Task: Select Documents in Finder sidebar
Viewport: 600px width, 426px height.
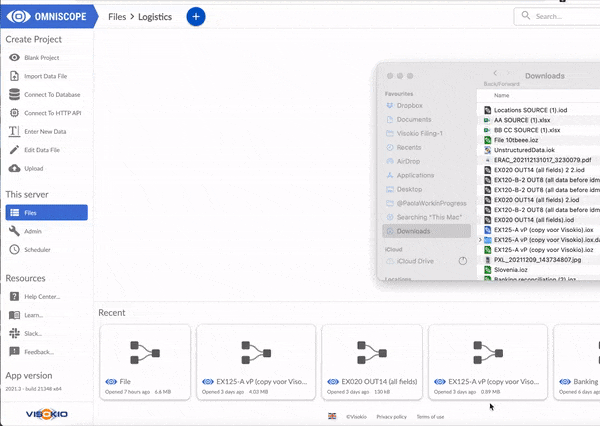Action: coord(414,119)
